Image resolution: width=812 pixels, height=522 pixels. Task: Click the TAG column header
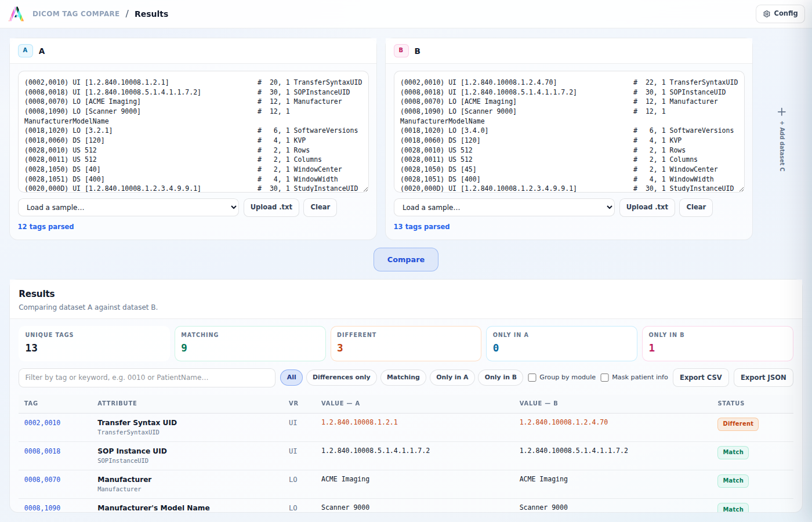pyautogui.click(x=31, y=403)
